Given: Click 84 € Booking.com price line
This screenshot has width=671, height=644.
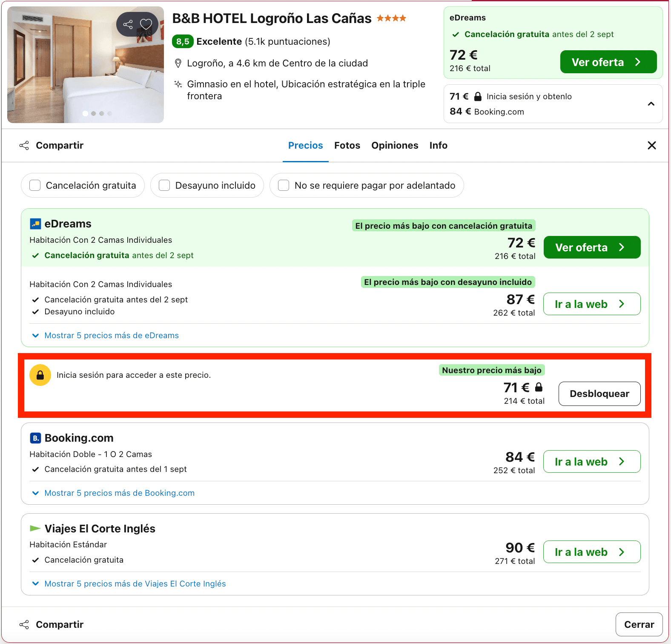Looking at the screenshot, I should pyautogui.click(x=487, y=112).
